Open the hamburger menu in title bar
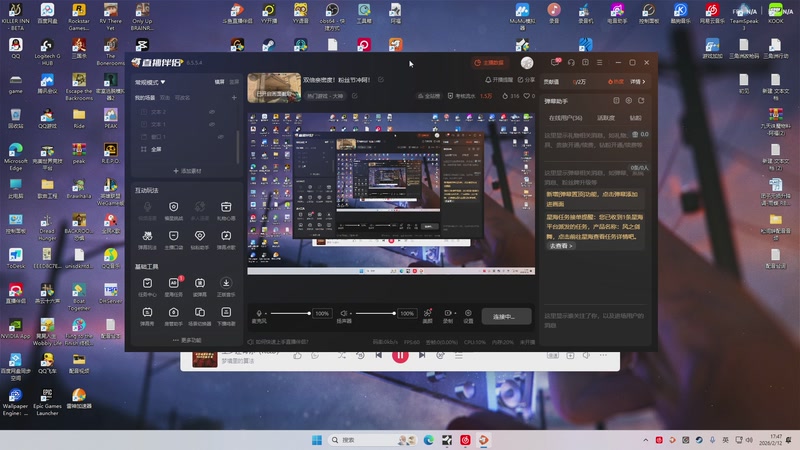Screen dimensions: 800x450 (599, 62)
